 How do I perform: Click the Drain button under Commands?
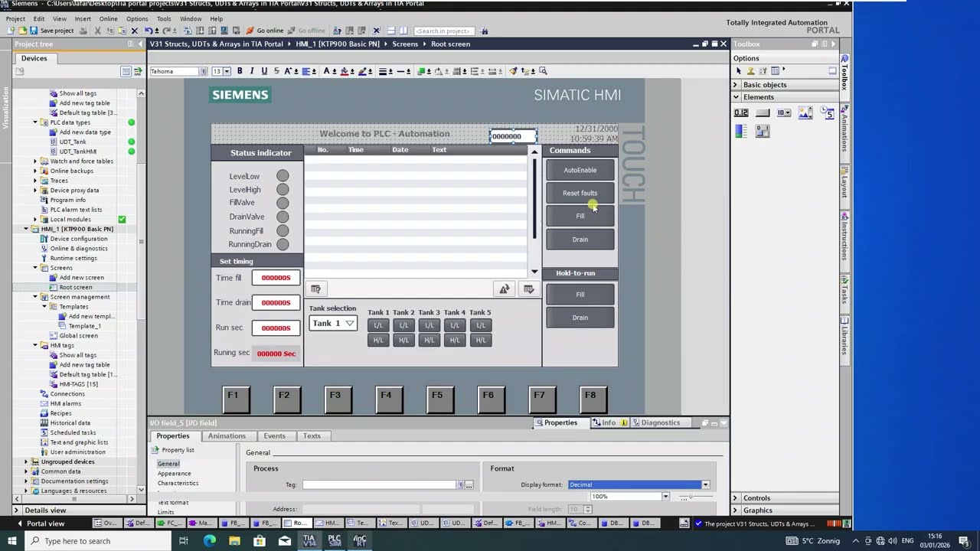[x=580, y=240]
